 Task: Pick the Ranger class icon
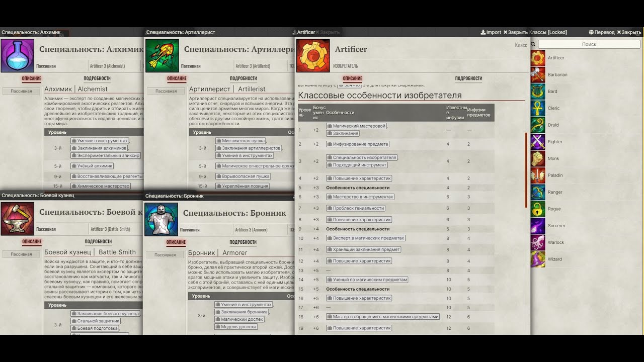(538, 192)
